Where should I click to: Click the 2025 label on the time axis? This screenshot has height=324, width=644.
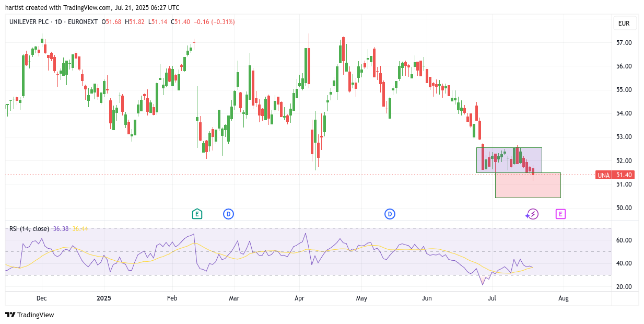[x=104, y=298]
